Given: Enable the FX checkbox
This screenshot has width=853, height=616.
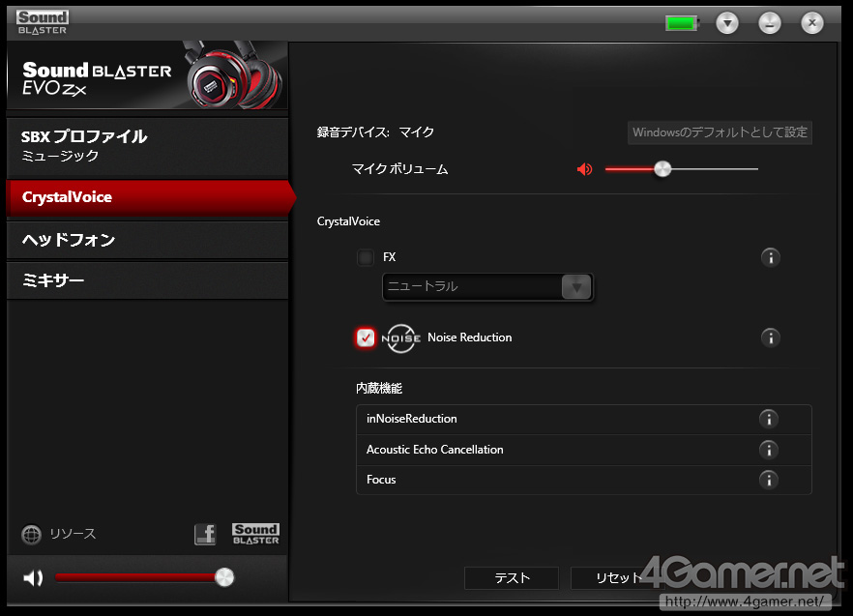Looking at the screenshot, I should tap(366, 257).
